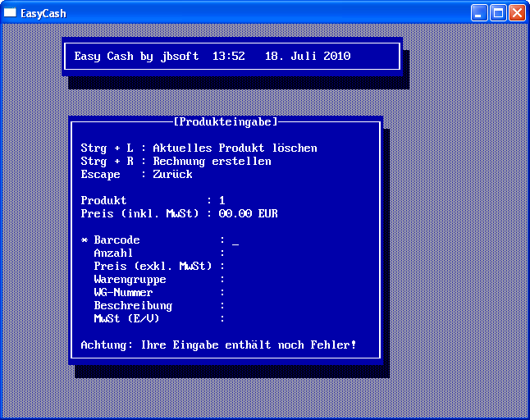Viewport: 530px width, 420px height.
Task: Select the 'Preis (exkl. MwSt)' field
Action: (x=153, y=267)
